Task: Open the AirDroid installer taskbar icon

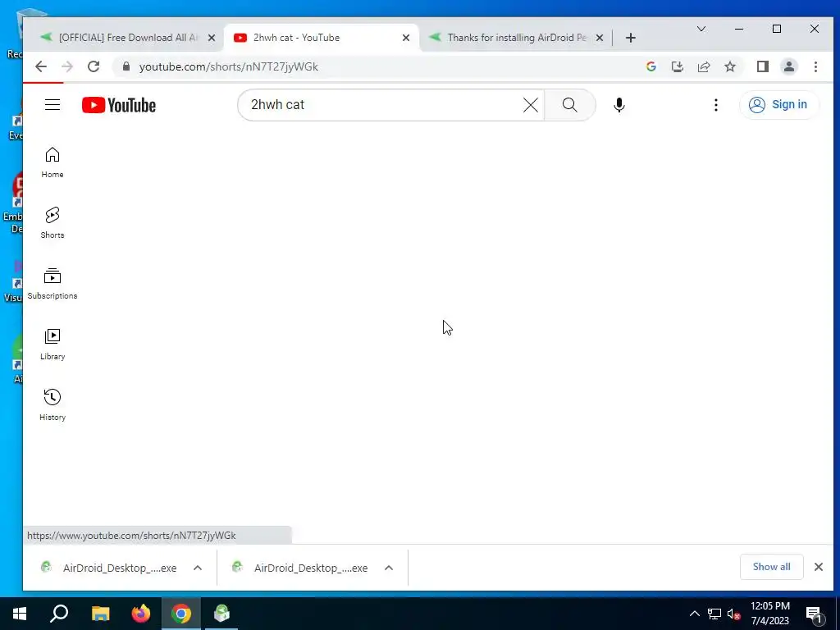Action: click(221, 614)
